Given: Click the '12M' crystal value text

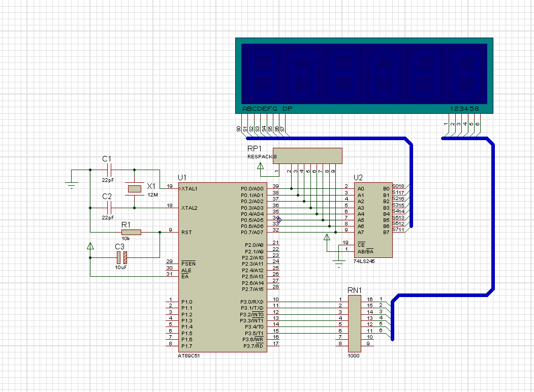Looking at the screenshot, I should tap(152, 195).
